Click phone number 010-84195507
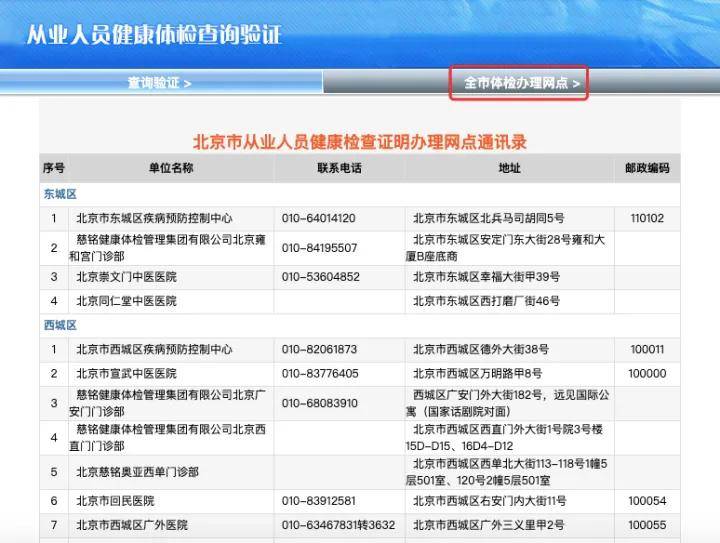The width and height of the screenshot is (720, 543). pyautogui.click(x=319, y=248)
